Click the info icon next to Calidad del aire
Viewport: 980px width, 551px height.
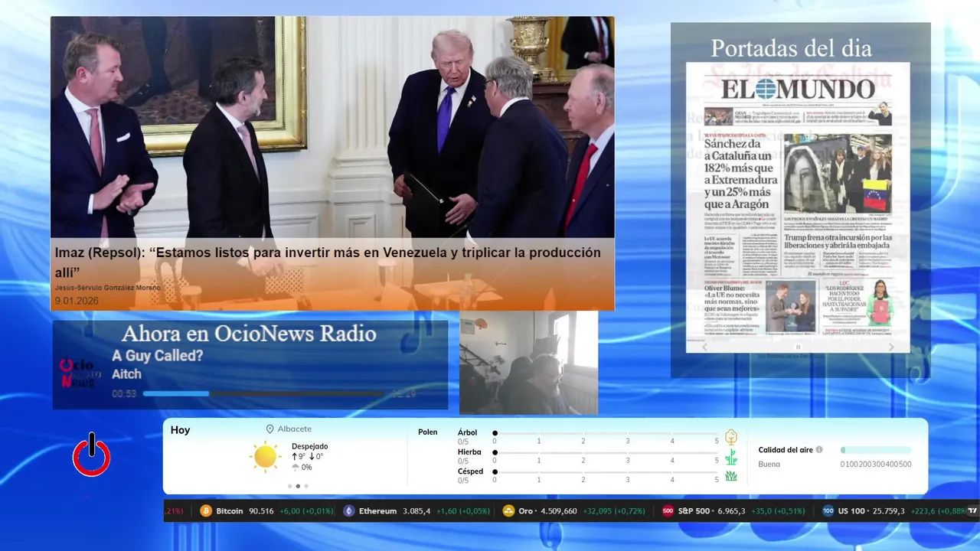click(x=819, y=450)
